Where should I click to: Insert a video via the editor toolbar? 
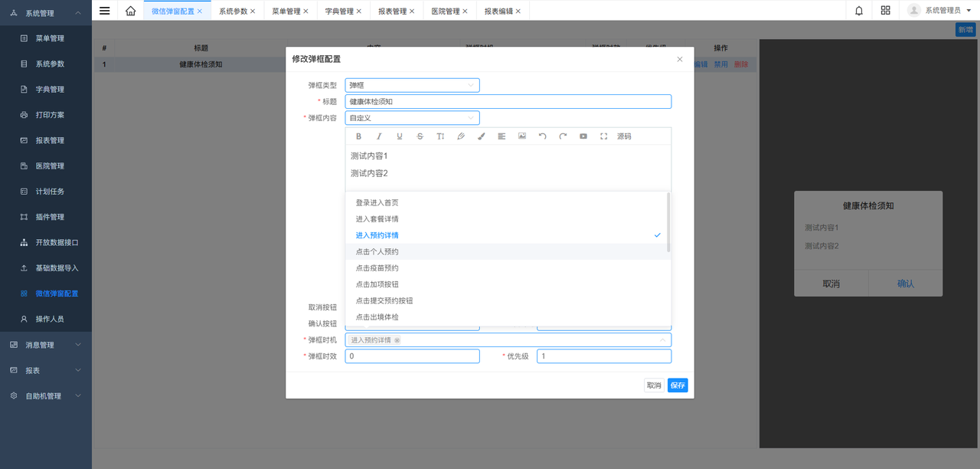[583, 136]
